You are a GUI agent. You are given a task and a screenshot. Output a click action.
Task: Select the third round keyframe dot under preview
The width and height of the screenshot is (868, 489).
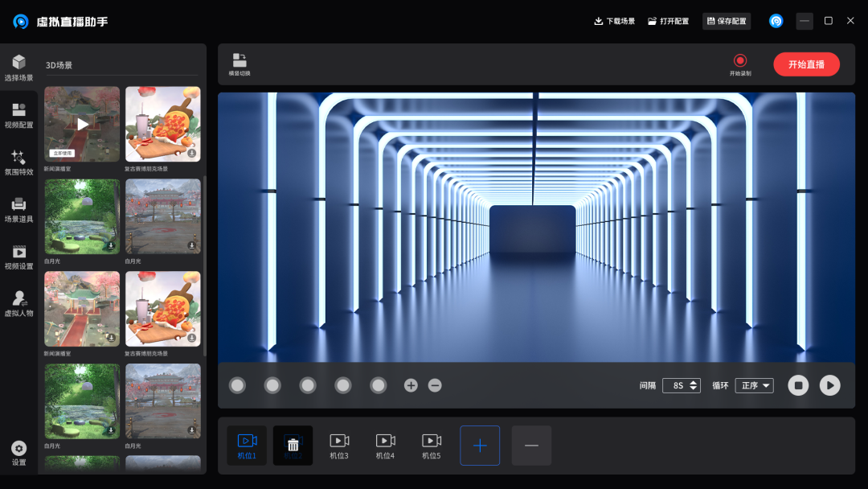click(x=308, y=385)
